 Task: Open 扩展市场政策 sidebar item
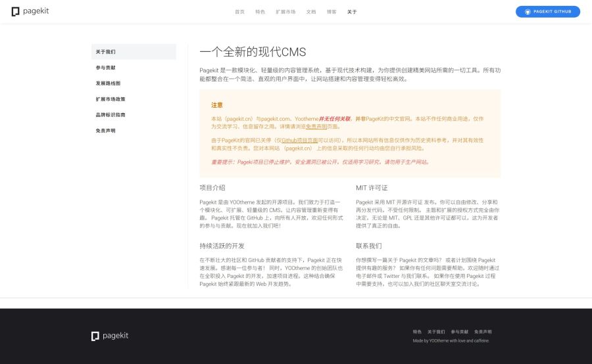[110, 99]
